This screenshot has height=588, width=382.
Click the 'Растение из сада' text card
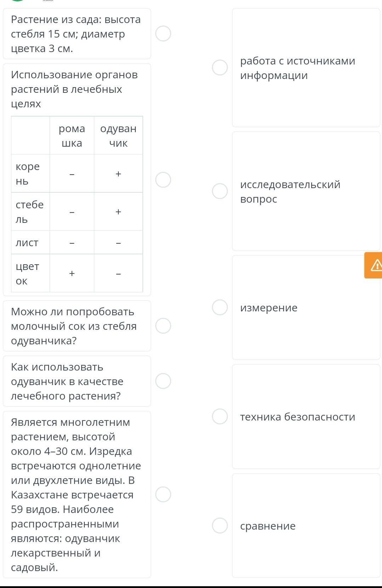[77, 34]
